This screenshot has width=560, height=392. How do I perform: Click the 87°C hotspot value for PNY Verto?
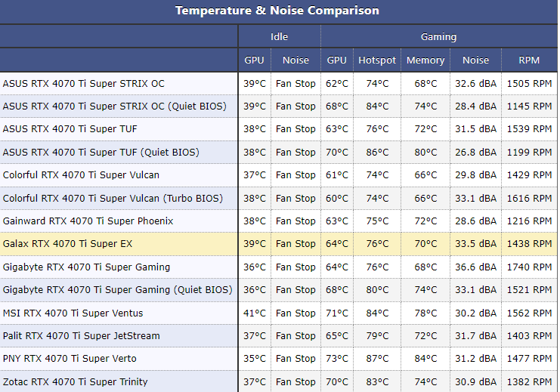point(376,359)
